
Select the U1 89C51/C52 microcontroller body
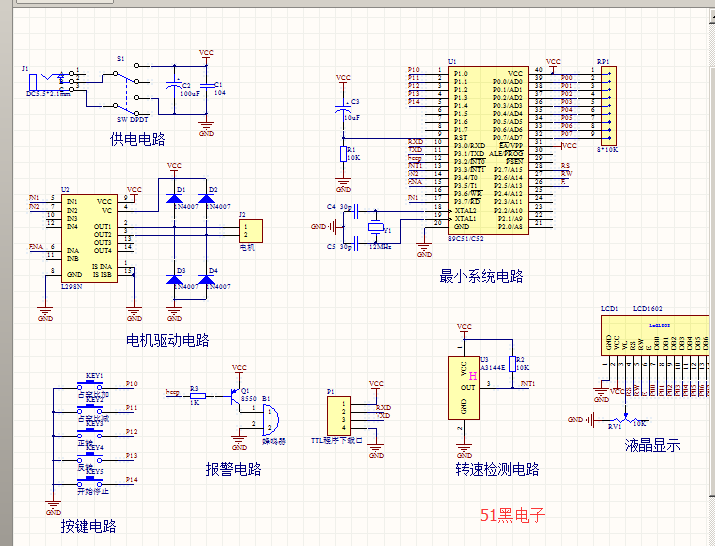click(488, 150)
